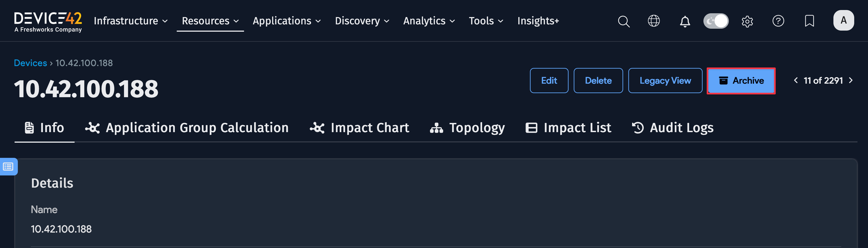The height and width of the screenshot is (248, 868).
Task: Click the bookmarks icon
Action: tap(809, 21)
